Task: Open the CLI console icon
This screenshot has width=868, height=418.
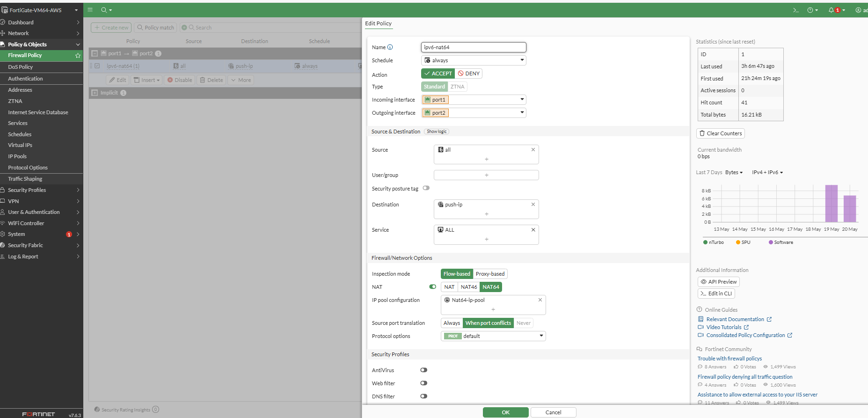Action: (x=795, y=10)
